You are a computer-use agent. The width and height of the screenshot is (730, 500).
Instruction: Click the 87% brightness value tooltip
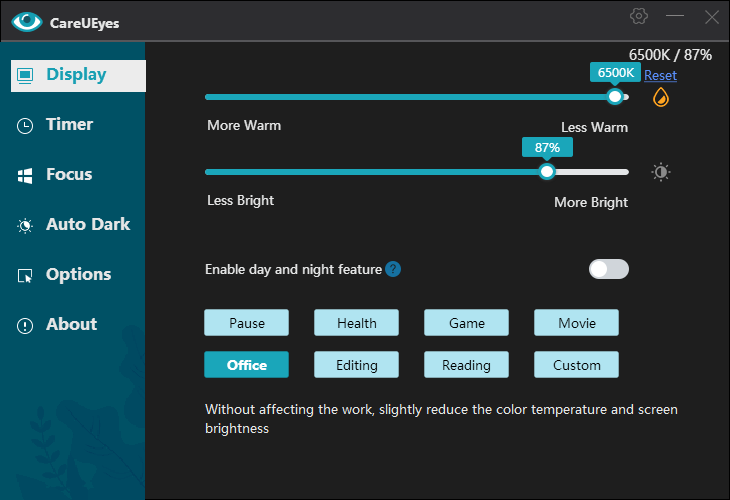click(x=547, y=148)
